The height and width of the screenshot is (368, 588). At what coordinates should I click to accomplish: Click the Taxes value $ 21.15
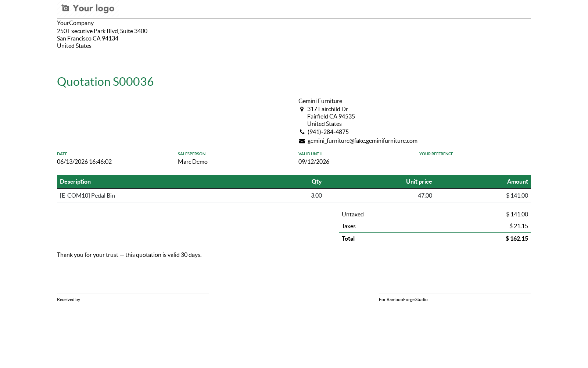pos(519,226)
